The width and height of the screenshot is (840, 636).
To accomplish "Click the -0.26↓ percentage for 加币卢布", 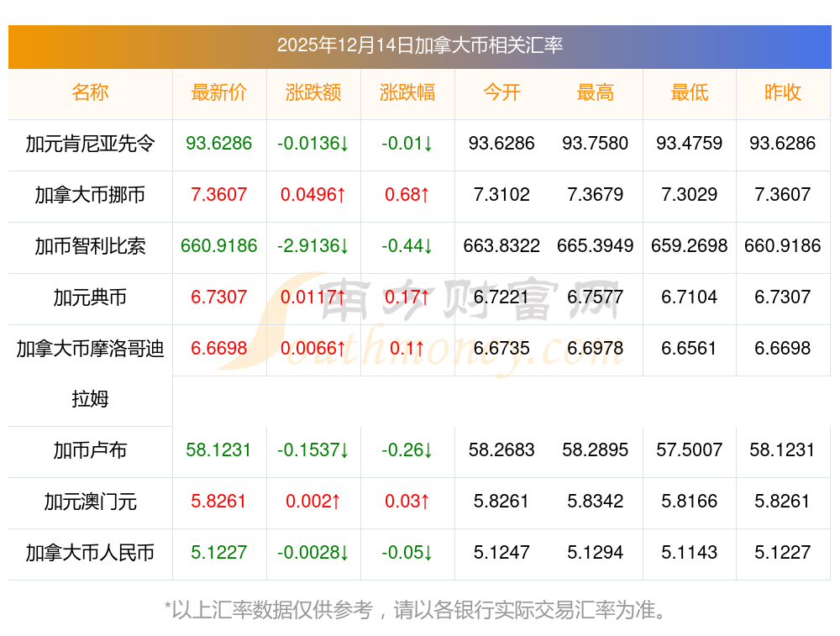I will (x=407, y=450).
